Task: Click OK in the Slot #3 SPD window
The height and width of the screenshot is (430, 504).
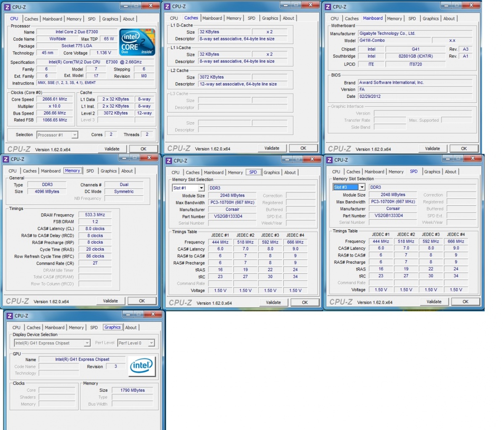Action: (466, 302)
